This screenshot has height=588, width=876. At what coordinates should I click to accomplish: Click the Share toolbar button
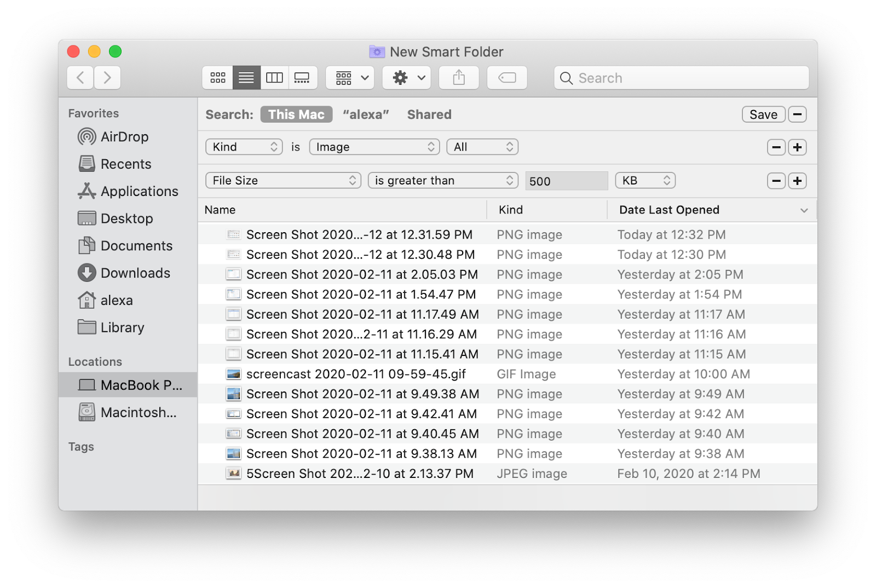click(x=459, y=78)
